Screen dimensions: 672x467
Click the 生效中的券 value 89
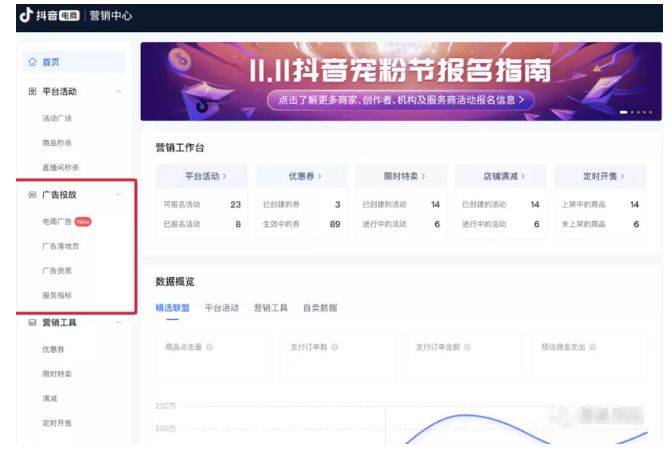click(x=335, y=224)
